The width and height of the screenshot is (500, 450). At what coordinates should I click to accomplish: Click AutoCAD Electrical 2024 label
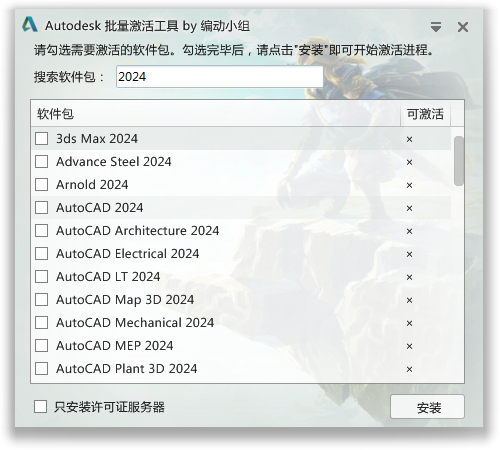click(x=128, y=253)
